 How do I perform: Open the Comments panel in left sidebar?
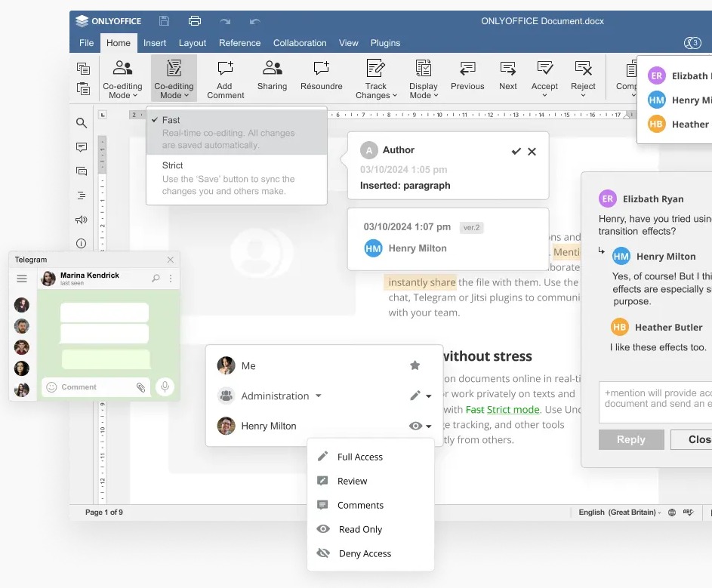[82, 147]
